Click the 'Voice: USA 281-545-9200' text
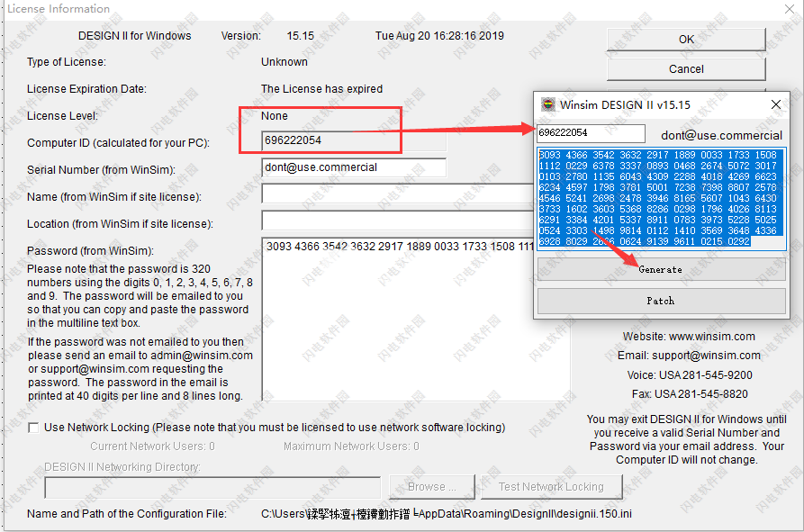804x532 pixels. pyautogui.click(x=690, y=375)
